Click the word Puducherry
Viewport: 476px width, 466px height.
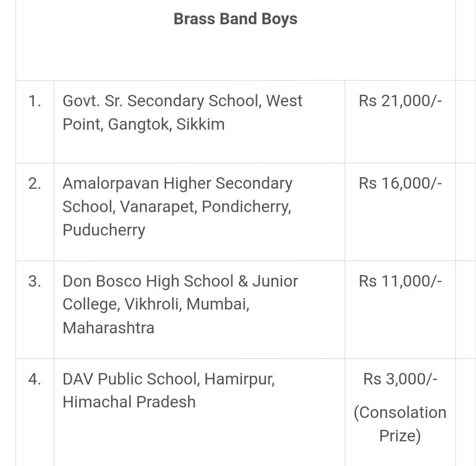pos(104,230)
